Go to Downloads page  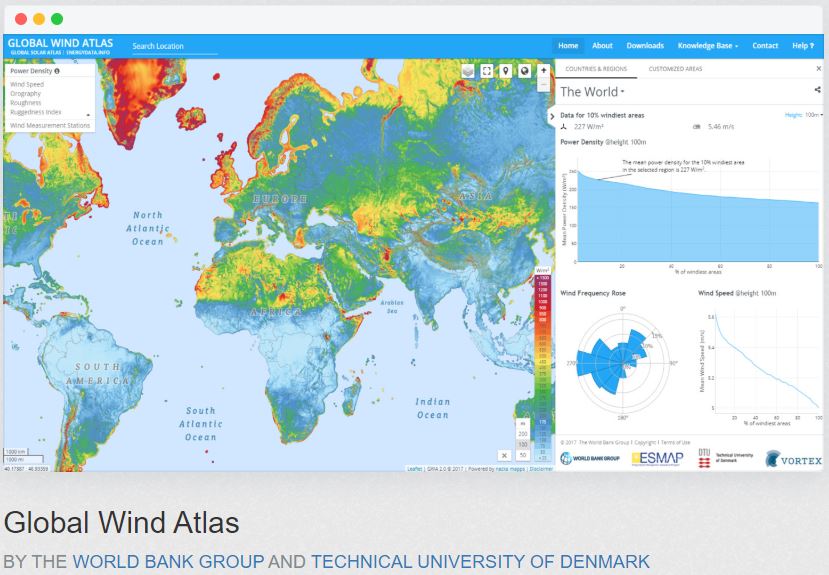tap(645, 46)
